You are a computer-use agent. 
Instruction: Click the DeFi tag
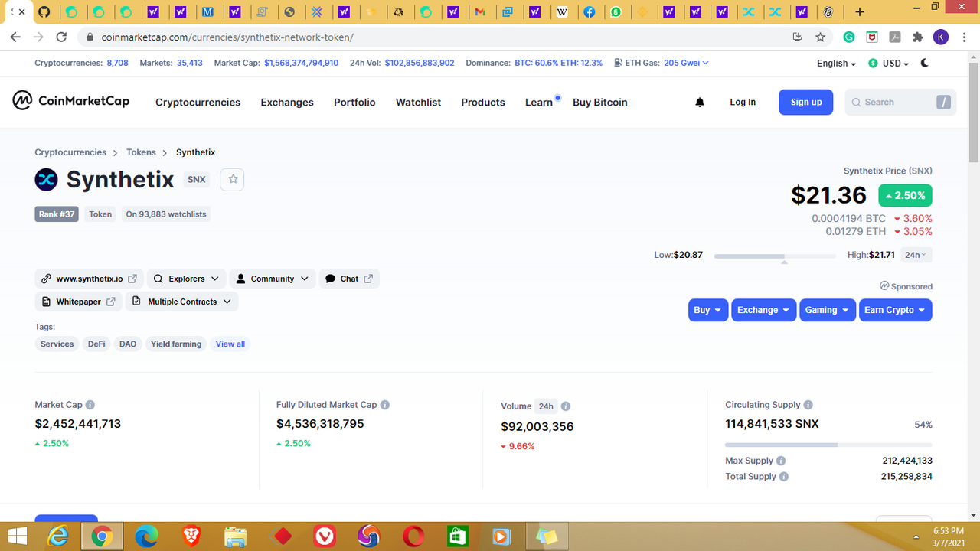96,344
